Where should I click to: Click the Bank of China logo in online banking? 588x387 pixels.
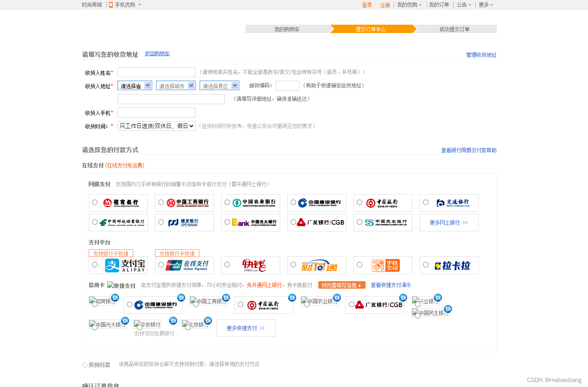(382, 203)
